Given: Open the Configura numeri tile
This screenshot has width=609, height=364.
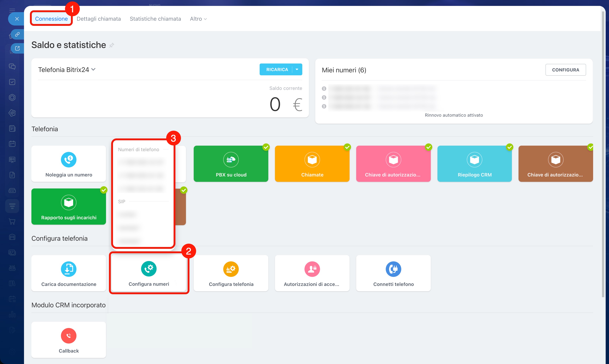Looking at the screenshot, I should [149, 273].
